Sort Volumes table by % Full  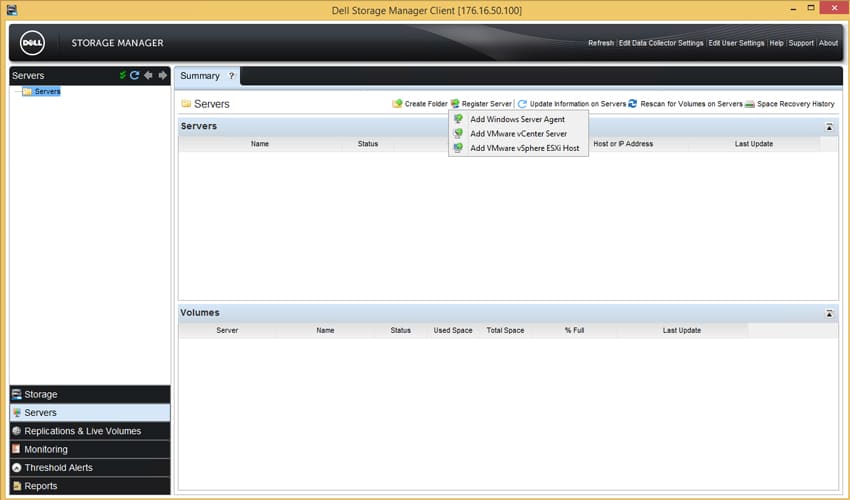coord(574,330)
